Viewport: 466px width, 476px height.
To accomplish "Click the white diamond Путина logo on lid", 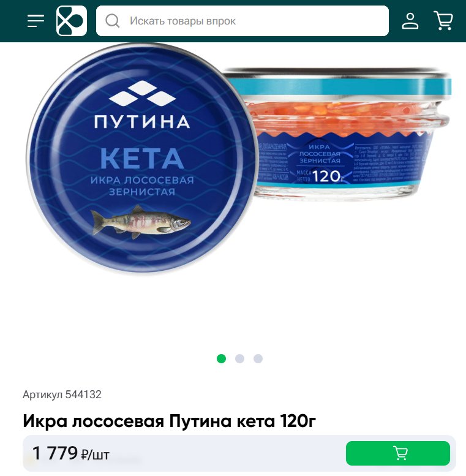I will tap(142, 94).
